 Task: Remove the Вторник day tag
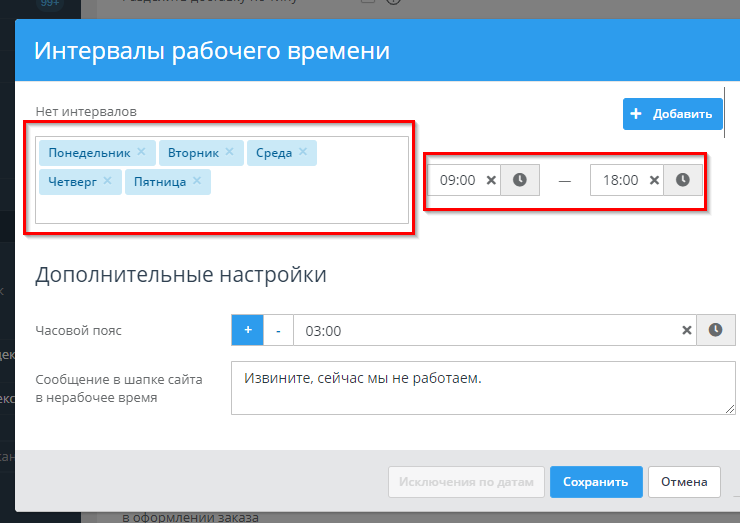(x=229, y=152)
